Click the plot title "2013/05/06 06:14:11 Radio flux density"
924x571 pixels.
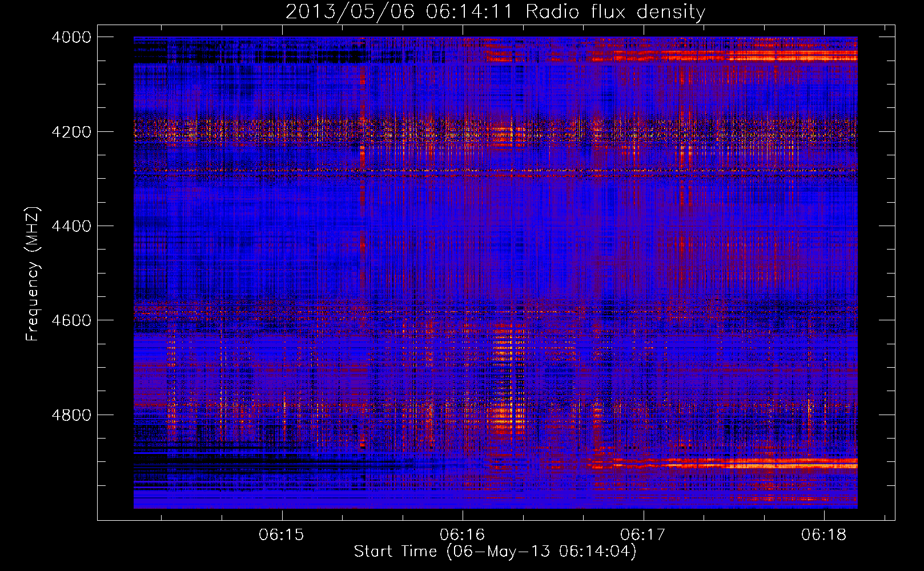click(x=495, y=11)
